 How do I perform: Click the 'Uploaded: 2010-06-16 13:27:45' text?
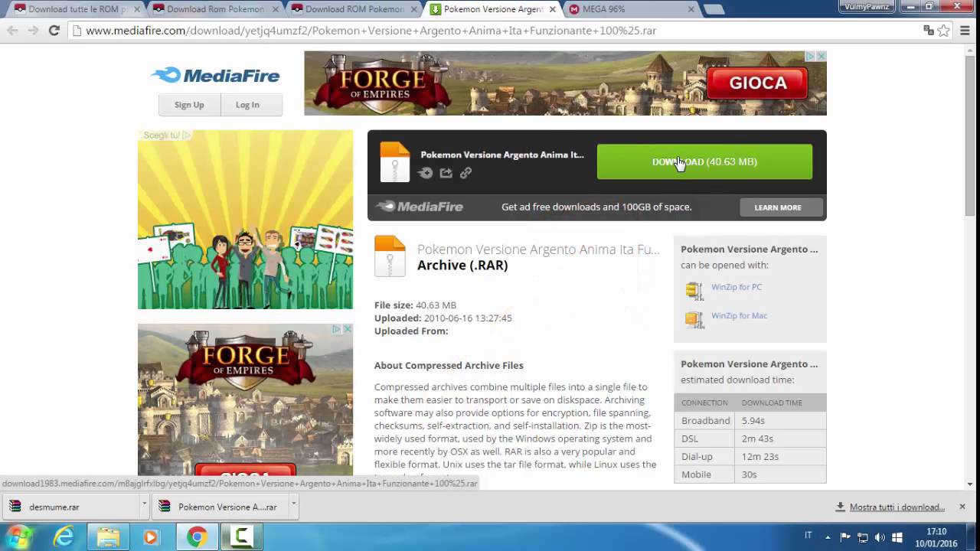443,318
